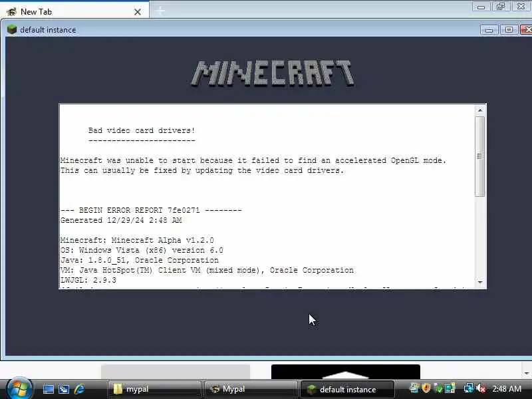Click the taskbar clock showing 2:48 AM
The width and height of the screenshot is (532, 399).
(507, 389)
